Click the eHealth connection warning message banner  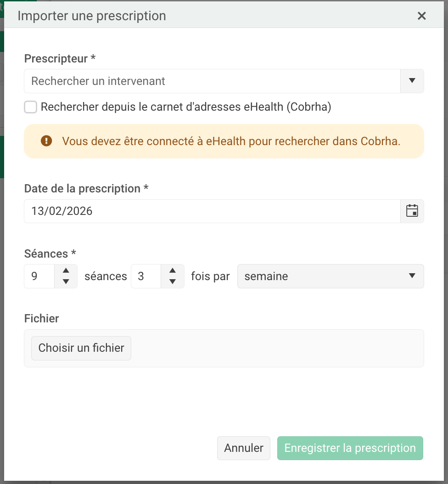point(231,141)
